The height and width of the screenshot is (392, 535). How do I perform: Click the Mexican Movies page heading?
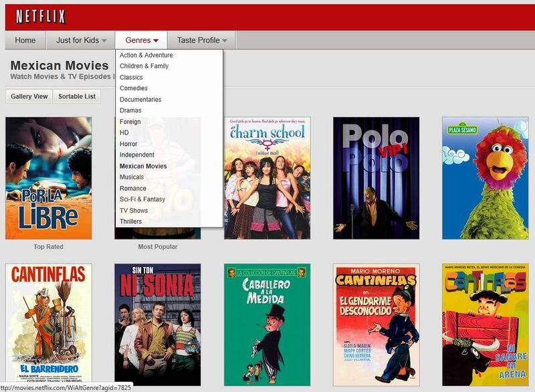(60, 66)
